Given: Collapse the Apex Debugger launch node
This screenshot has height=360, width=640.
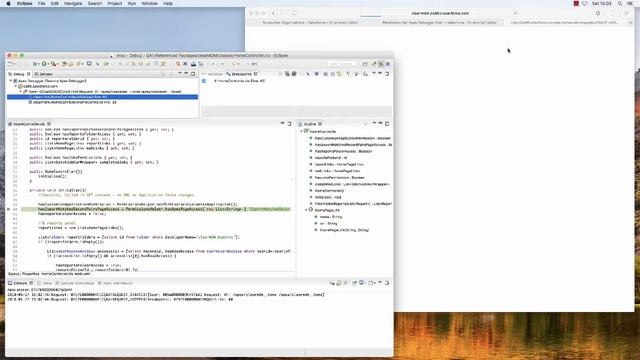Looking at the screenshot, I should (11, 81).
